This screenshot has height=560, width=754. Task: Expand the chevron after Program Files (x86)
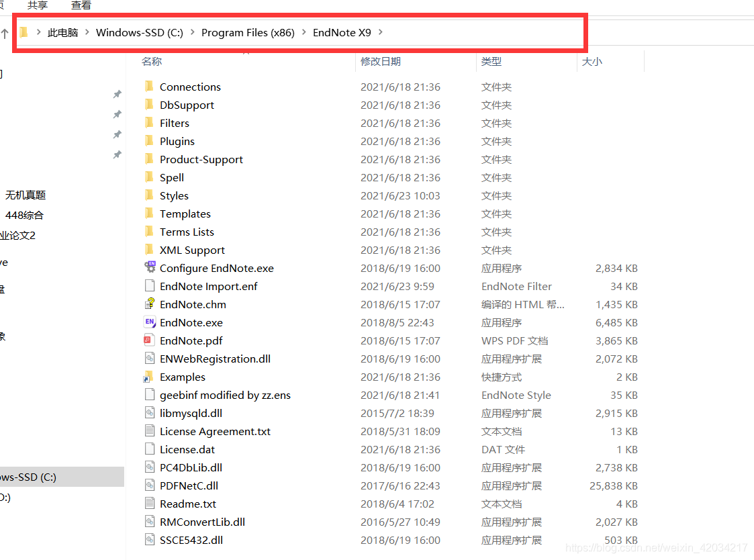304,32
